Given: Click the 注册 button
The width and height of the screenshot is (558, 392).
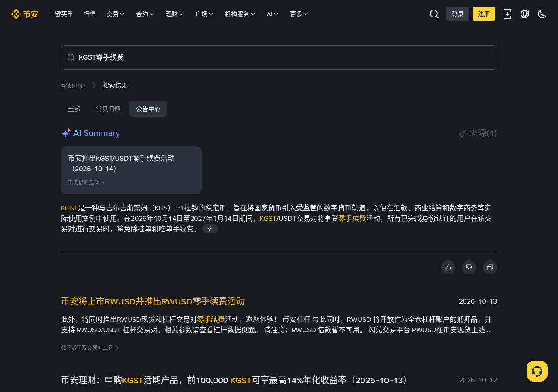Looking at the screenshot, I should [x=484, y=14].
